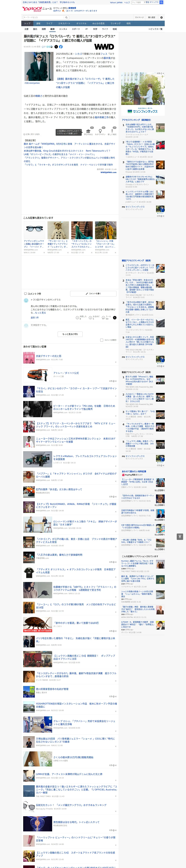Open the article comment count icon

(x=44, y=47)
